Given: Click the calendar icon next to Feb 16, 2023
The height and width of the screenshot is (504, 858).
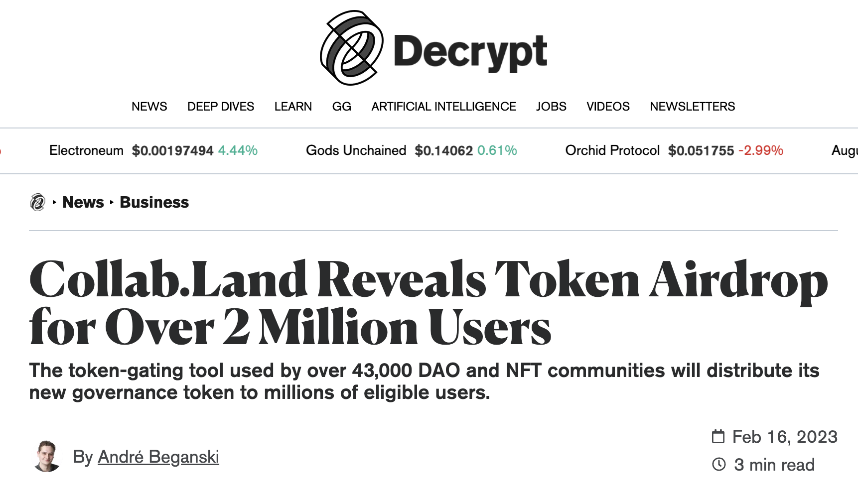Looking at the screenshot, I should (x=717, y=436).
